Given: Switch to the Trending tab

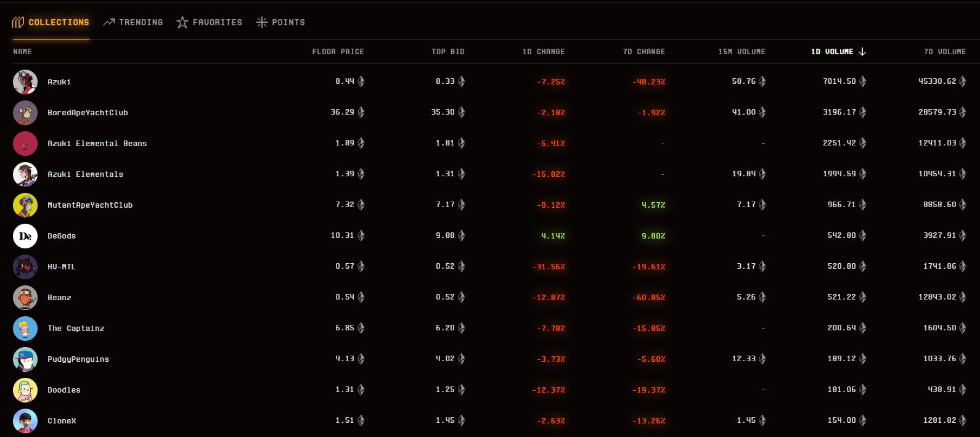Looking at the screenshot, I should point(133,22).
